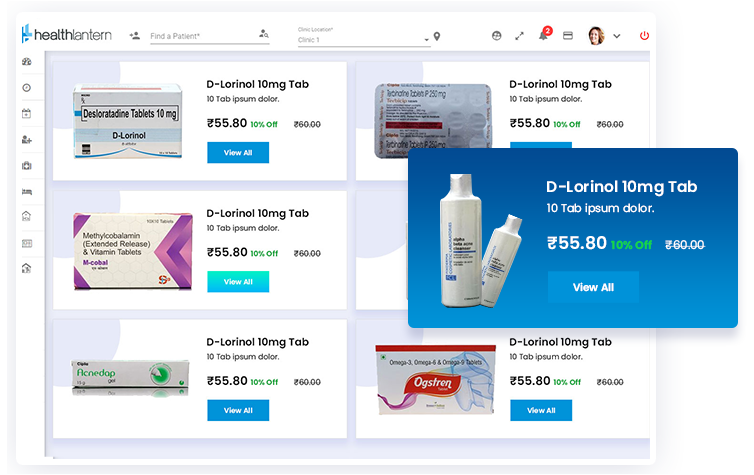Click the teal View All under M-cobal

[x=238, y=282]
